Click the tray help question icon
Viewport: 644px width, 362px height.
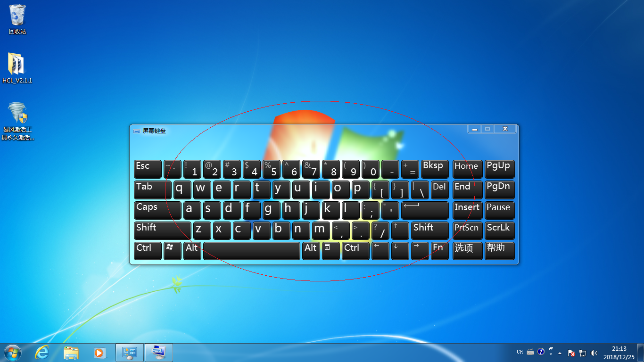pyautogui.click(x=541, y=352)
